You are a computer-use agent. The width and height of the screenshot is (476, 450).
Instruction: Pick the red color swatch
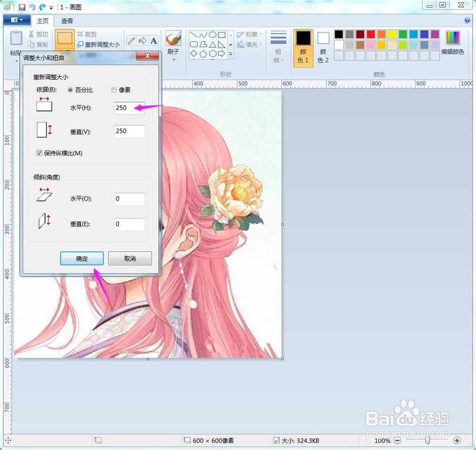[x=371, y=34]
